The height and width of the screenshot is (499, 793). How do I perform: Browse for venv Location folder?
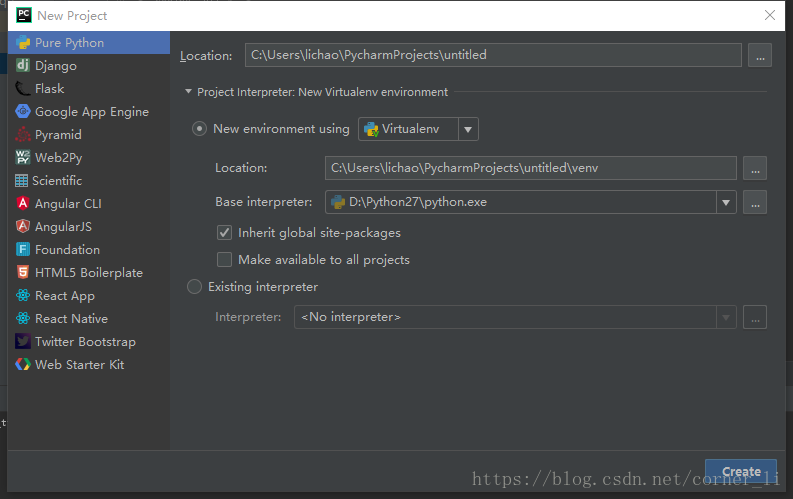click(755, 168)
